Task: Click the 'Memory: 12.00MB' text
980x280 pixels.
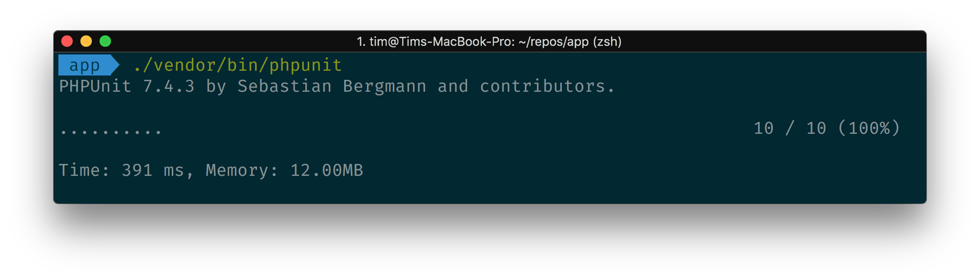Action: tap(284, 171)
